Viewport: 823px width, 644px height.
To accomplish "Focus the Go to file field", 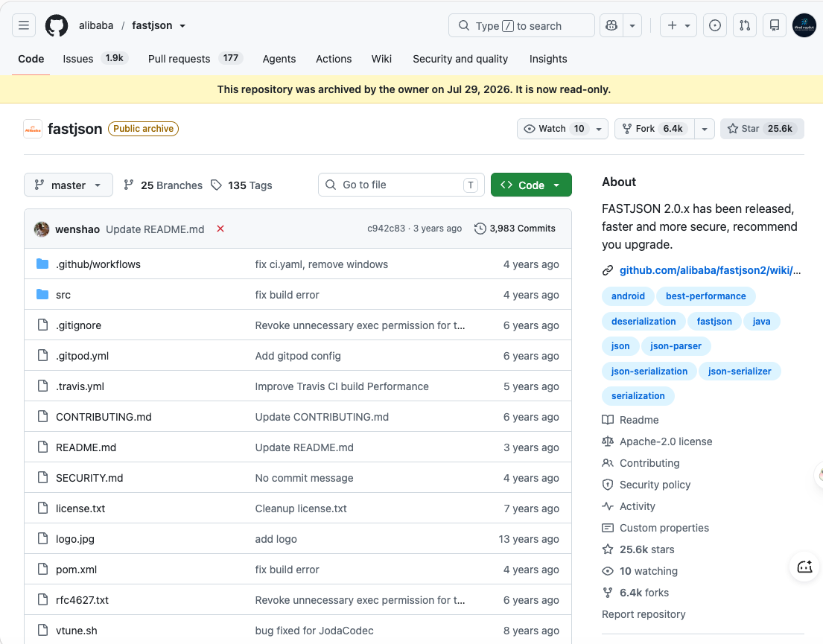I will pos(401,185).
